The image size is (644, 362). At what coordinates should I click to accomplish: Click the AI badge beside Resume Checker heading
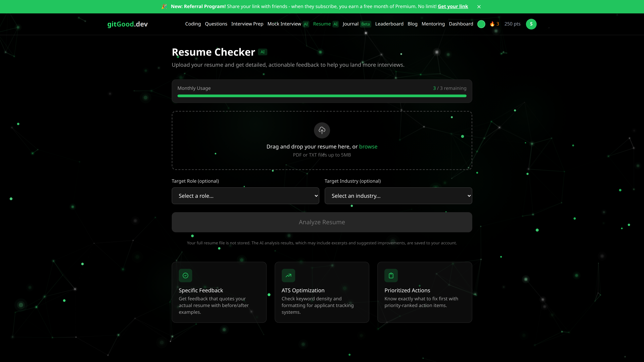click(x=262, y=52)
